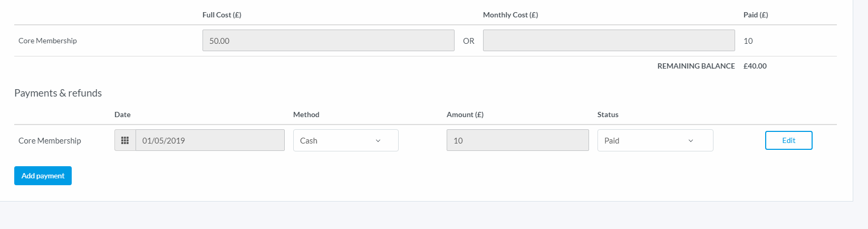Click the date field showing 01/05/2019
The width and height of the screenshot is (868, 229).
pos(210,140)
